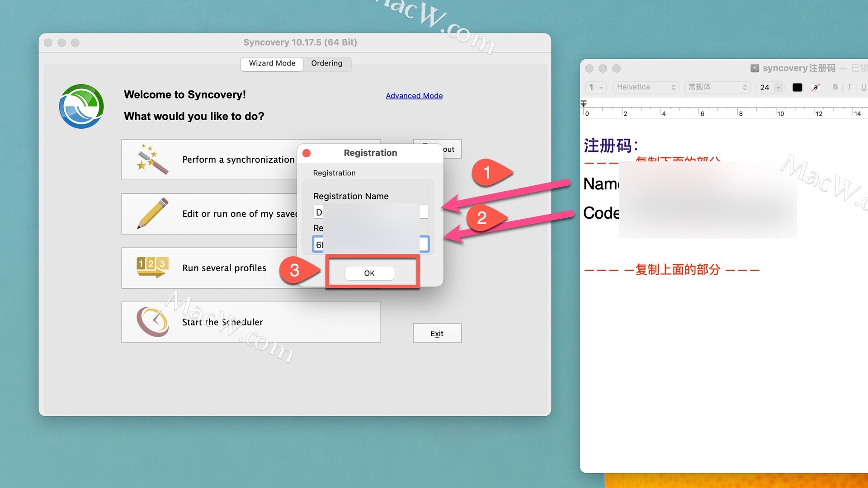Switch to the Ordering tab
This screenshot has height=488, width=868.
[326, 63]
